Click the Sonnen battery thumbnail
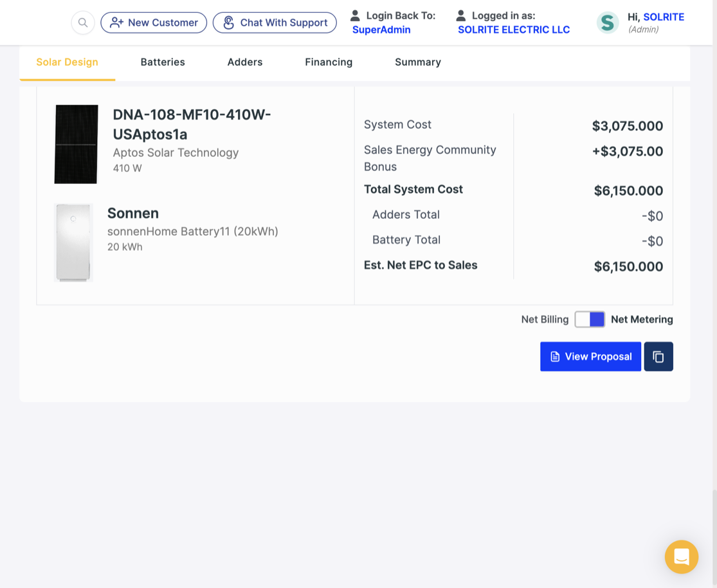This screenshot has height=588, width=717. point(73,243)
